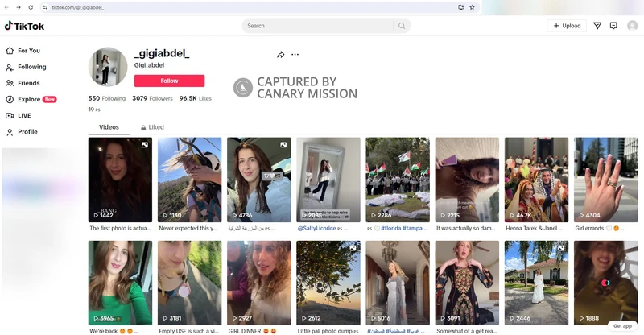Switch to the Liked tab

152,127
